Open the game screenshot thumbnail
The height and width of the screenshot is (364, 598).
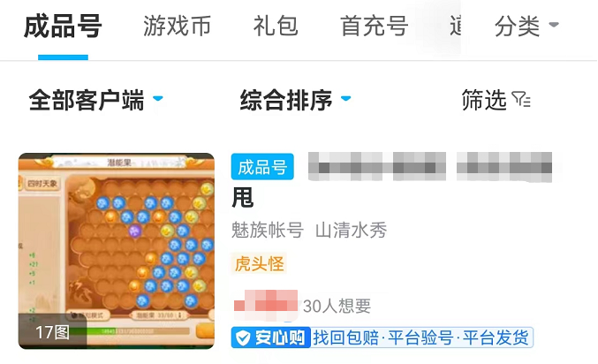117,251
